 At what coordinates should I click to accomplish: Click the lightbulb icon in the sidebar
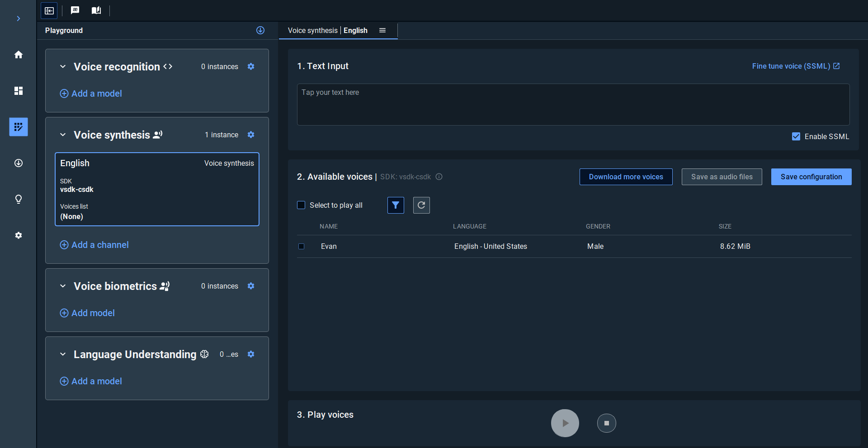(19, 199)
